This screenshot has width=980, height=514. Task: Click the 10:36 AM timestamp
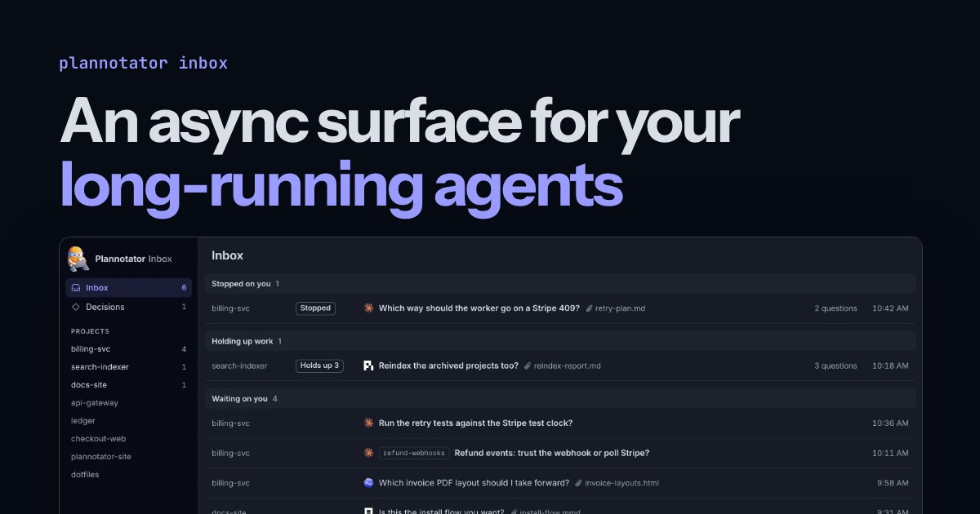pyautogui.click(x=890, y=423)
